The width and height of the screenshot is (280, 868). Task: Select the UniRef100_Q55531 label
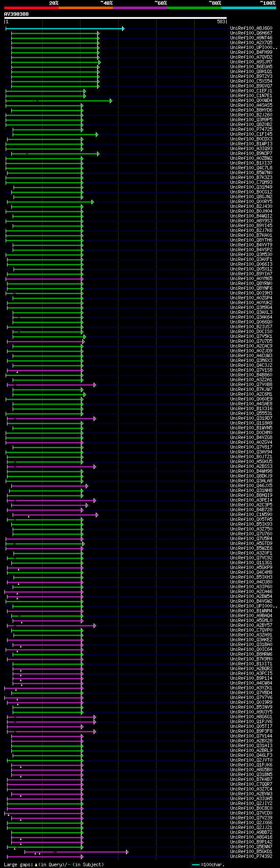click(x=251, y=414)
